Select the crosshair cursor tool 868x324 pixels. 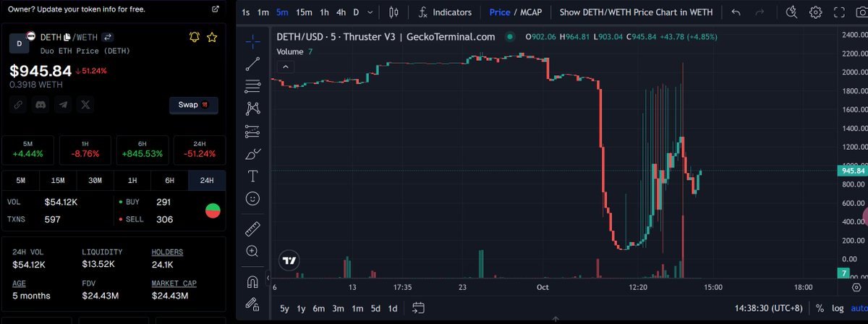(252, 40)
